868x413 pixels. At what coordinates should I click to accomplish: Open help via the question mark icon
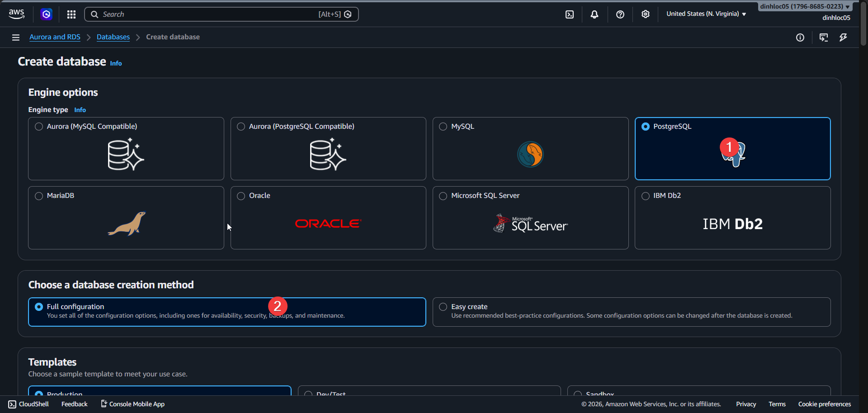(x=620, y=14)
